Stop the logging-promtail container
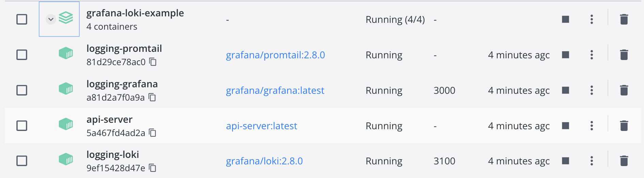The image size is (644, 178). point(565,55)
